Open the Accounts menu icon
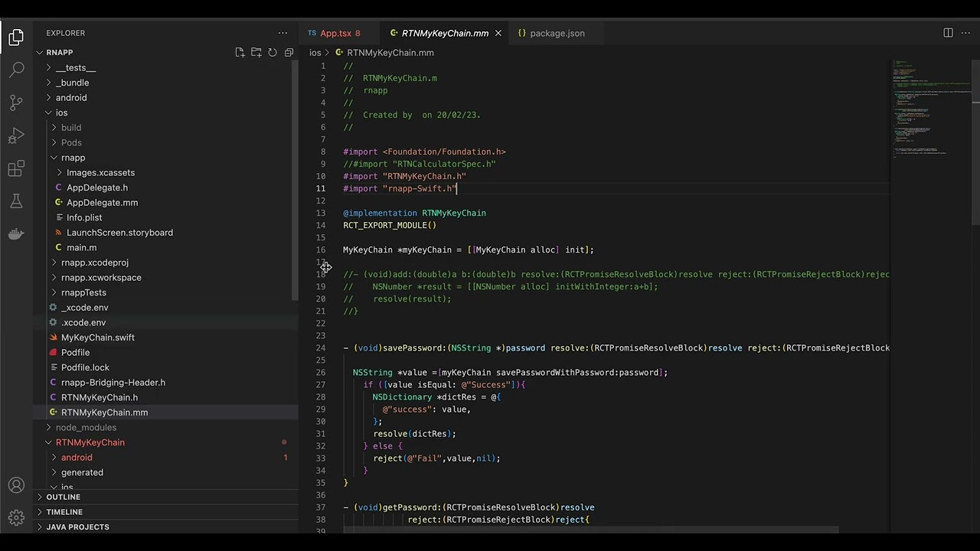The image size is (980, 551). point(16,485)
